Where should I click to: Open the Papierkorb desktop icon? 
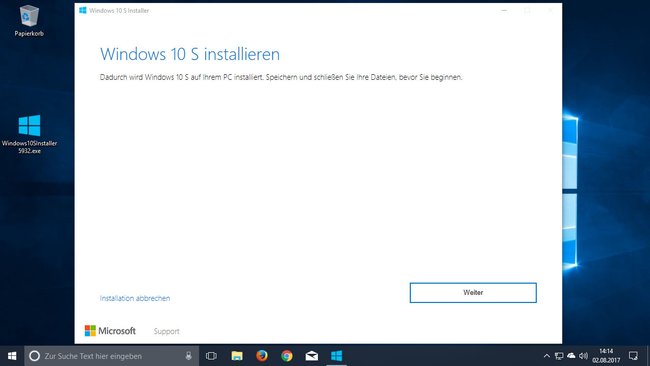coord(29,21)
